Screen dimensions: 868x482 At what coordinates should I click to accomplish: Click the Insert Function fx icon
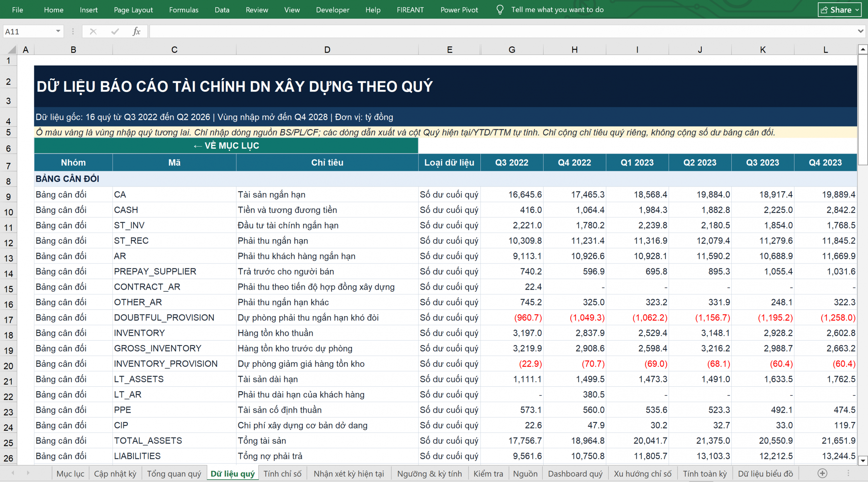pos(136,32)
